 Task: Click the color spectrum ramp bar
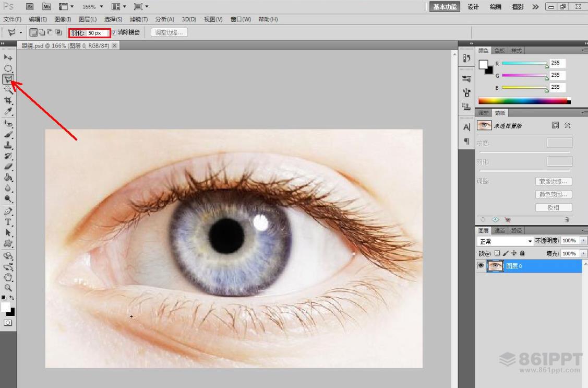524,101
